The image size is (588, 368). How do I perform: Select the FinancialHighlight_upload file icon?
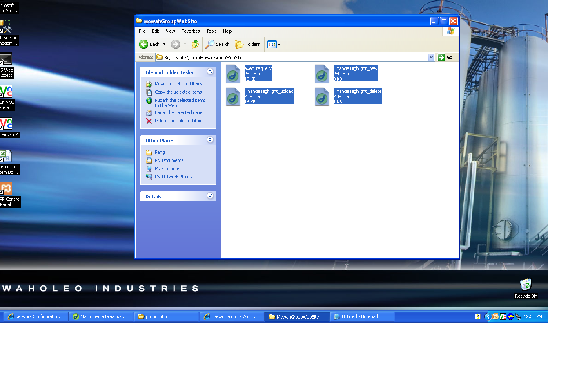[x=233, y=97]
